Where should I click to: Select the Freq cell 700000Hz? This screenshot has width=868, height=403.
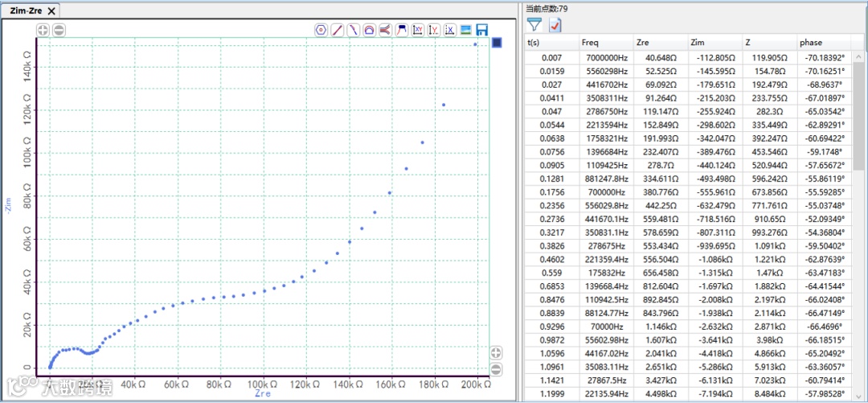pos(605,193)
